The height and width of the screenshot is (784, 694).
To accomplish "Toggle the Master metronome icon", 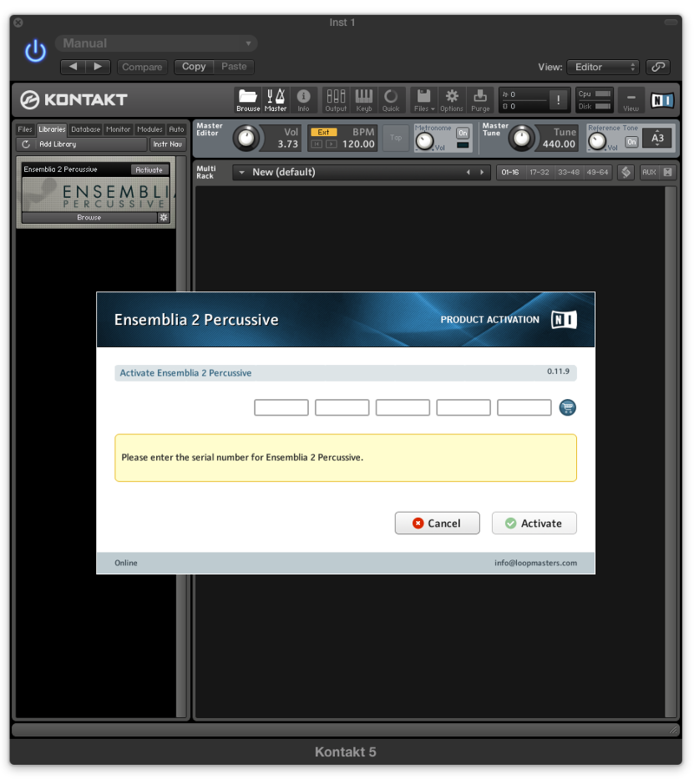I will 276,100.
